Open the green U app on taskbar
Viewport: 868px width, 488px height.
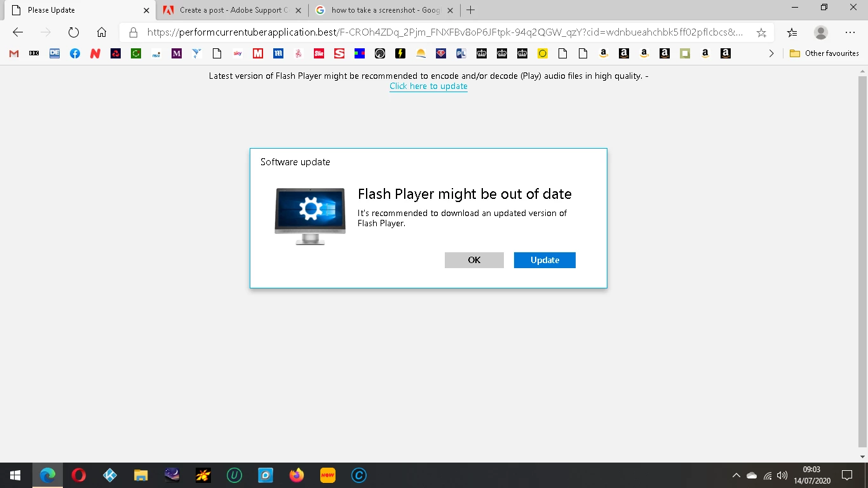pyautogui.click(x=234, y=475)
